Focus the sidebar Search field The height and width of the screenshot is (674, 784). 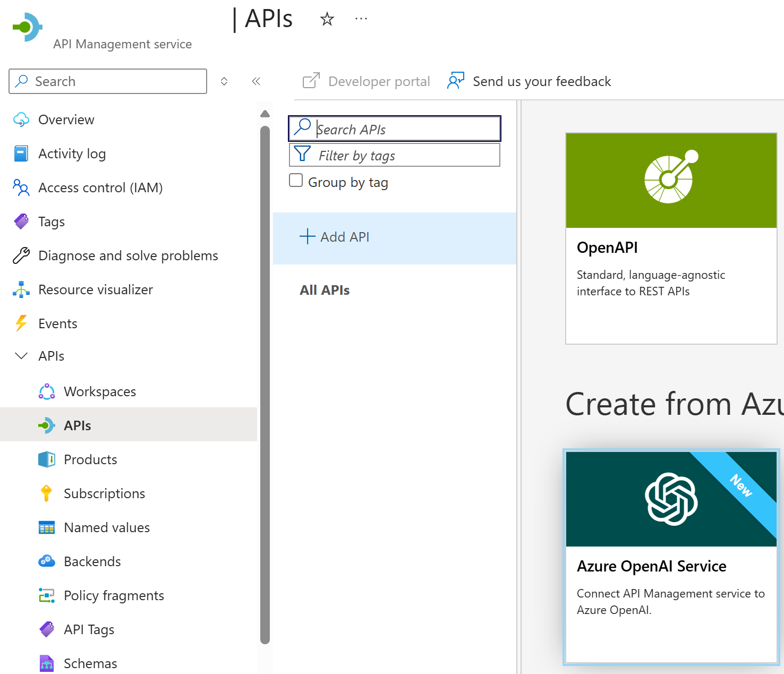108,81
